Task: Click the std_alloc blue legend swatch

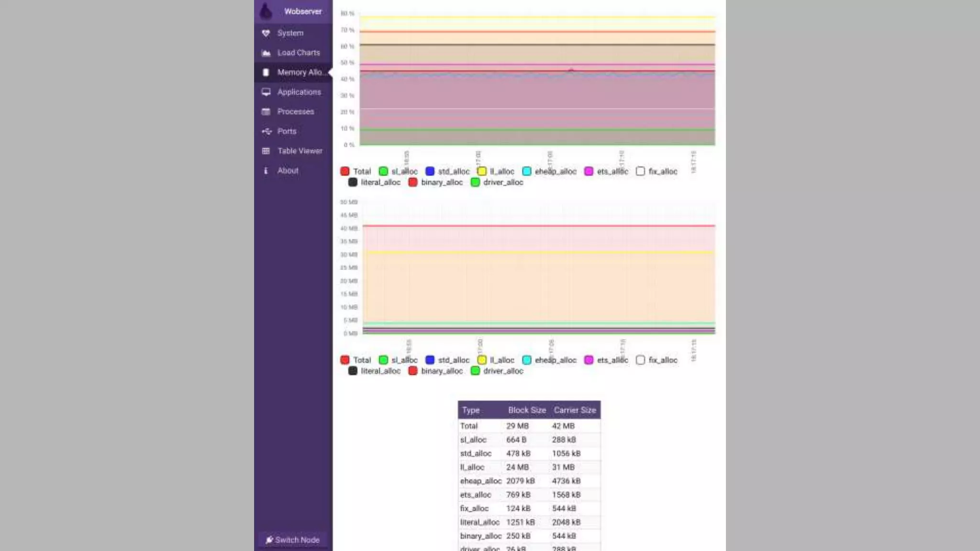Action: pos(430,171)
